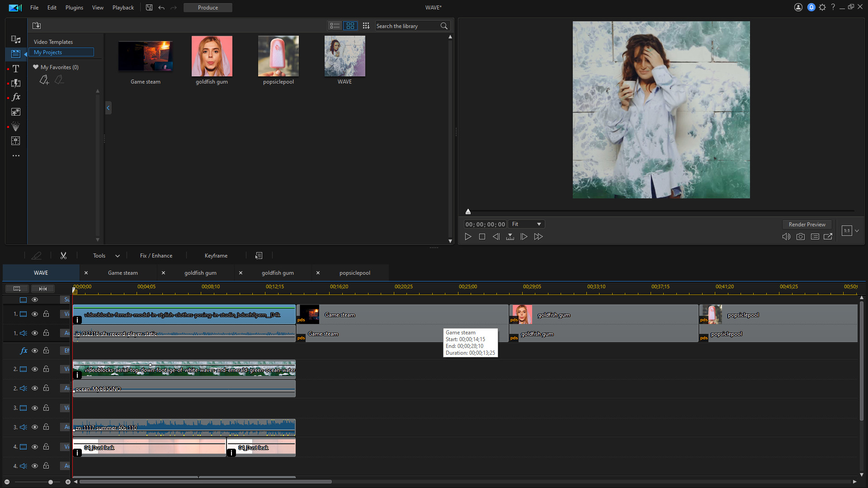868x488 pixels.
Task: Open the library search magnifier icon
Action: coord(444,26)
